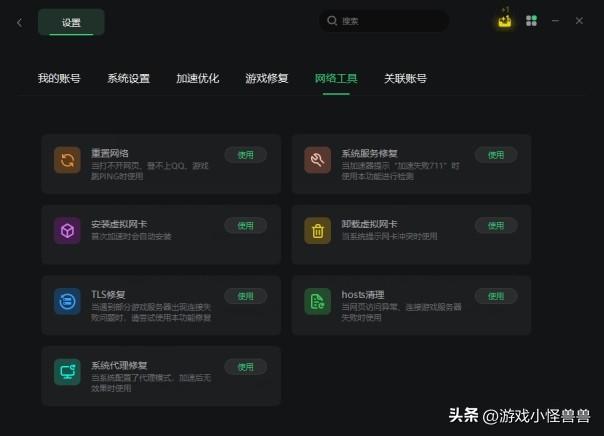The image size is (604, 436).
Task: Click the green hosts清理 file icon
Action: (317, 302)
